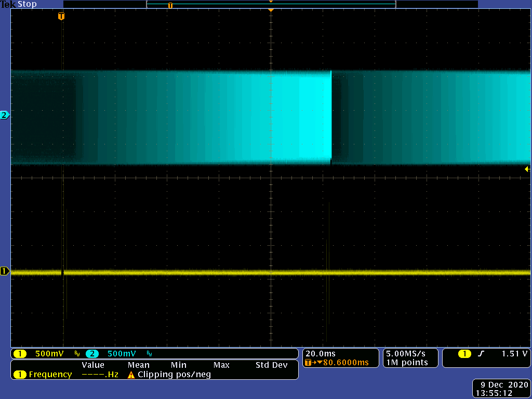
Task: Click the rising edge trigger slope icon
Action: point(481,354)
